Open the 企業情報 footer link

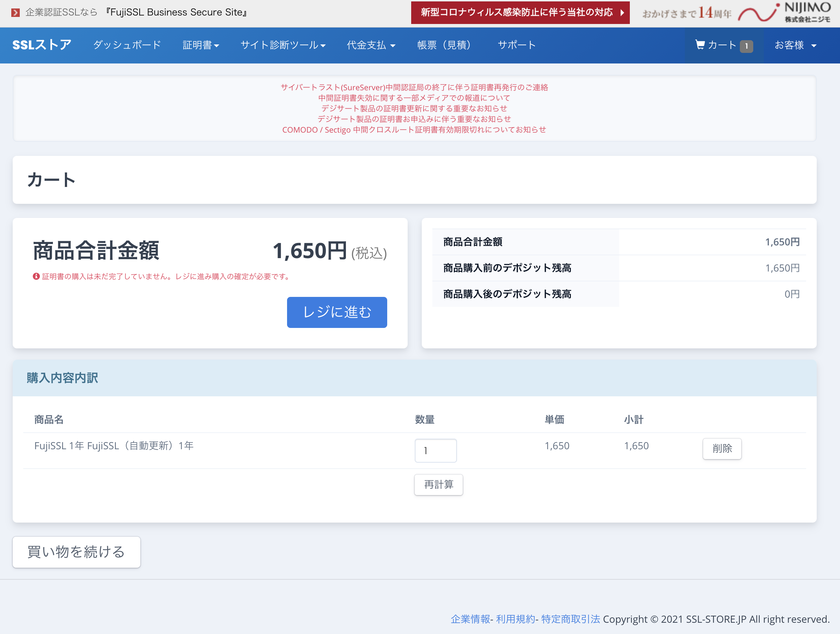[x=470, y=619]
